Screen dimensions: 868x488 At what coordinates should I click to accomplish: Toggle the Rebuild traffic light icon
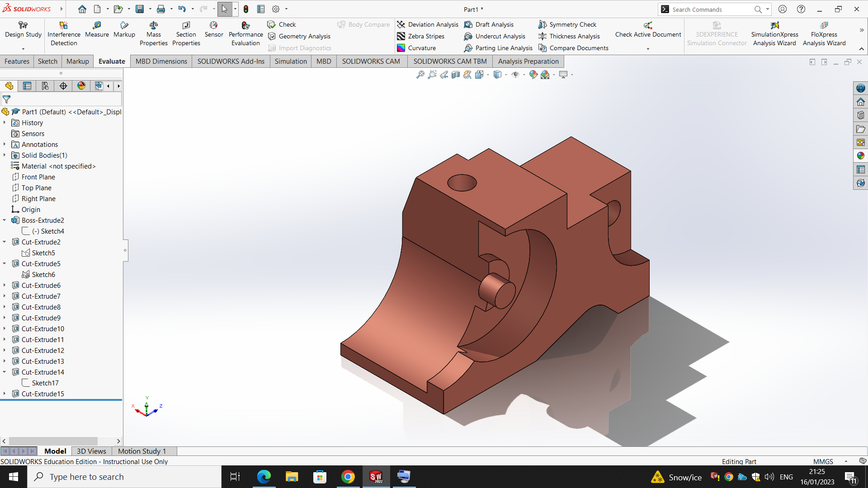pos(246,9)
